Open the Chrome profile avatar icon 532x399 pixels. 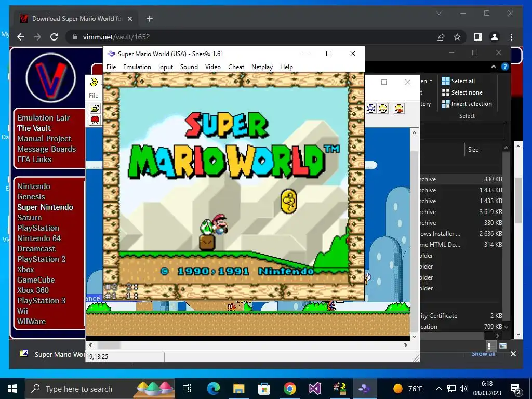[495, 37]
